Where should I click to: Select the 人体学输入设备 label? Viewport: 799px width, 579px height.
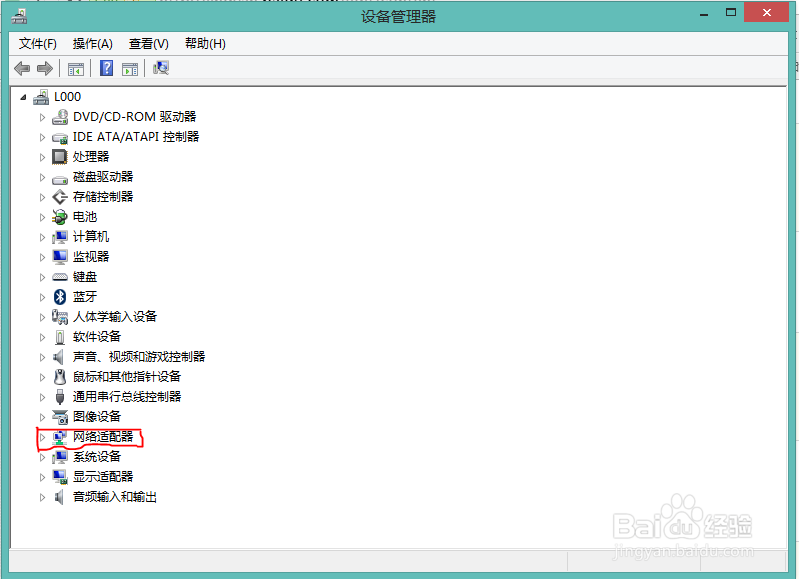(x=115, y=317)
